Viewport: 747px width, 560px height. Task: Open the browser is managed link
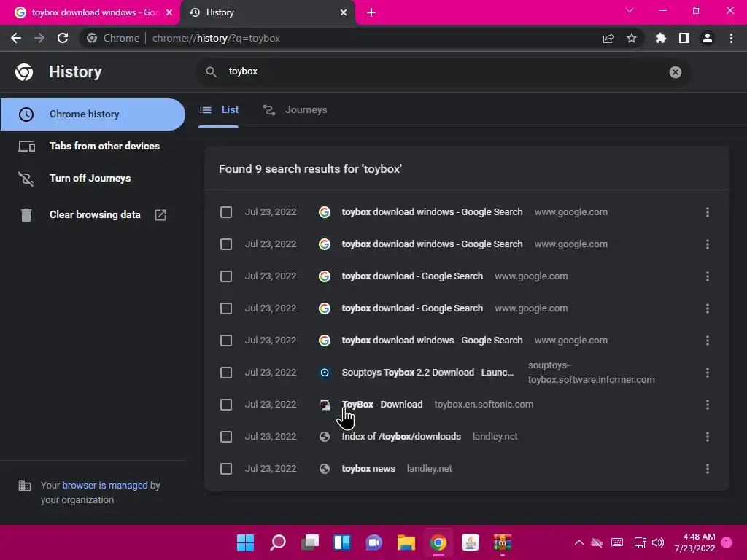click(105, 485)
